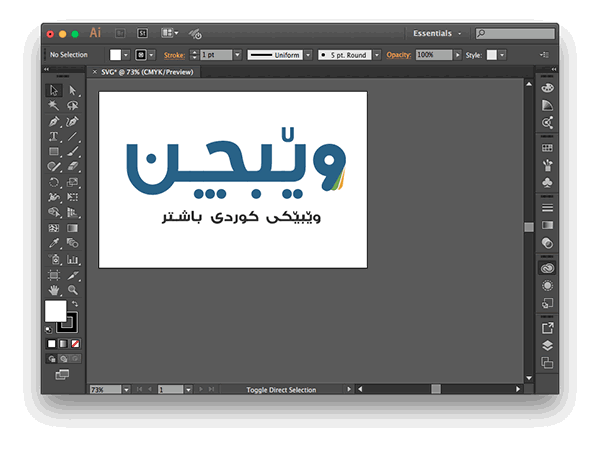This screenshot has height=450, width=600.
Task: Click the search field at top right
Action: (x=515, y=34)
